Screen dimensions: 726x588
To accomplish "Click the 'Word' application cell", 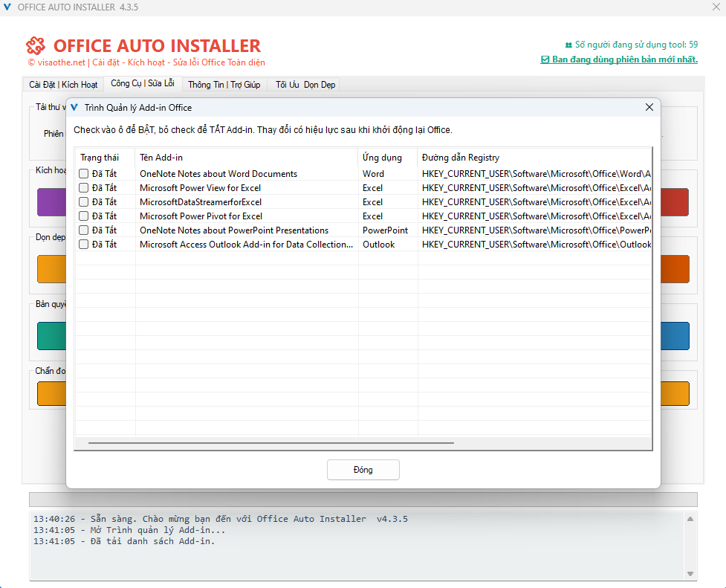I will [373, 174].
